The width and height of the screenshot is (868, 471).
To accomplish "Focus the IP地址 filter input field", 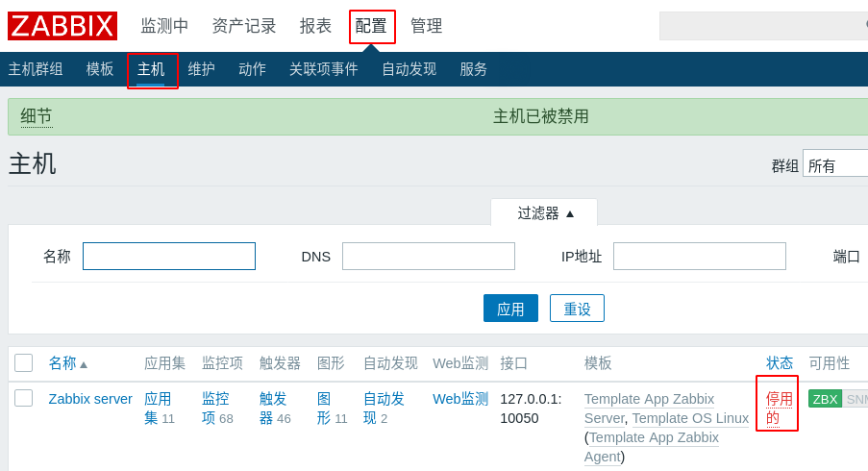I will click(700, 257).
